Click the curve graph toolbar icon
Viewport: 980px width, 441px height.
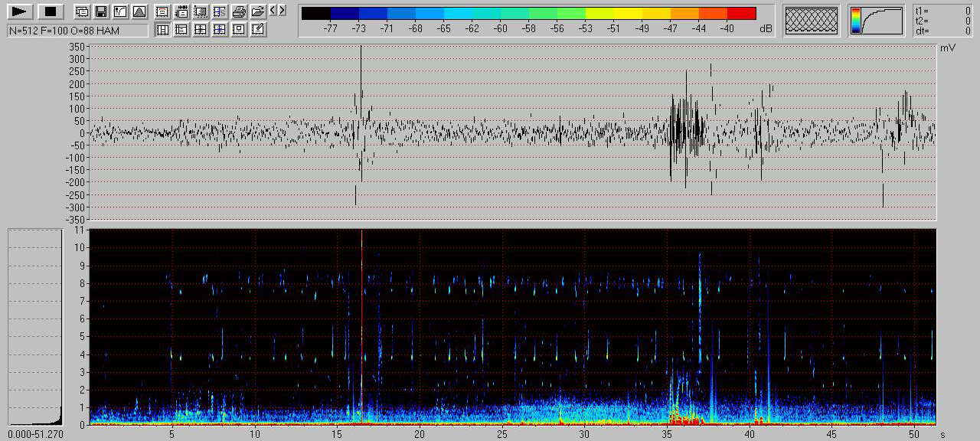click(x=119, y=11)
